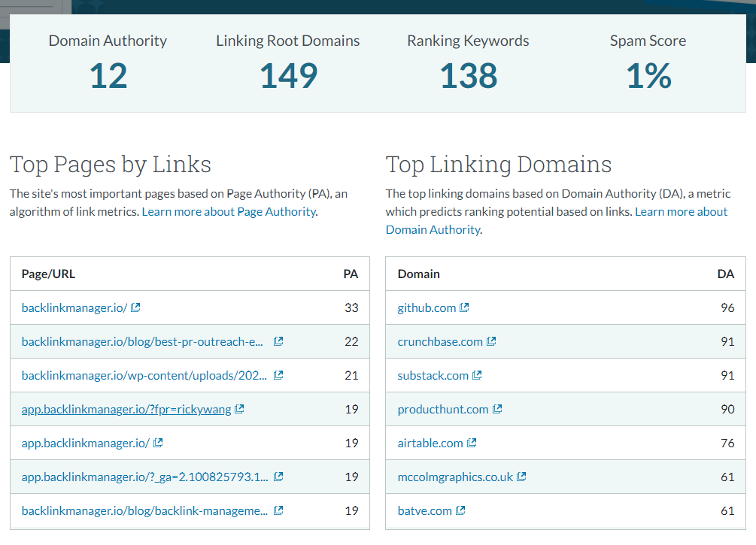756x545 pixels.
Task: Click external-link icon beside app.backlinkmanager.io/ row
Action: pos(158,443)
